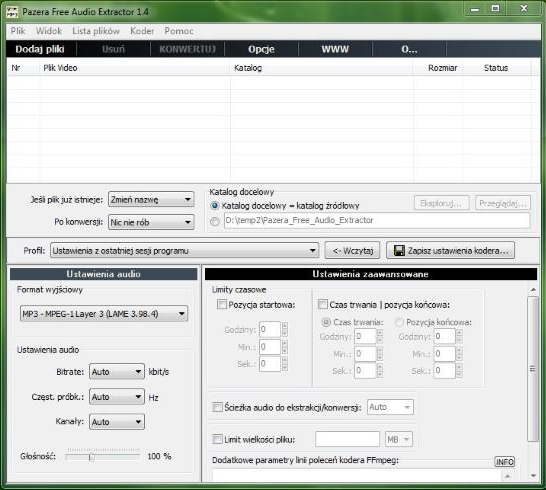Screen dimensions: 546x490
Task: Select the Czas trwania radio button
Action: pyautogui.click(x=326, y=322)
